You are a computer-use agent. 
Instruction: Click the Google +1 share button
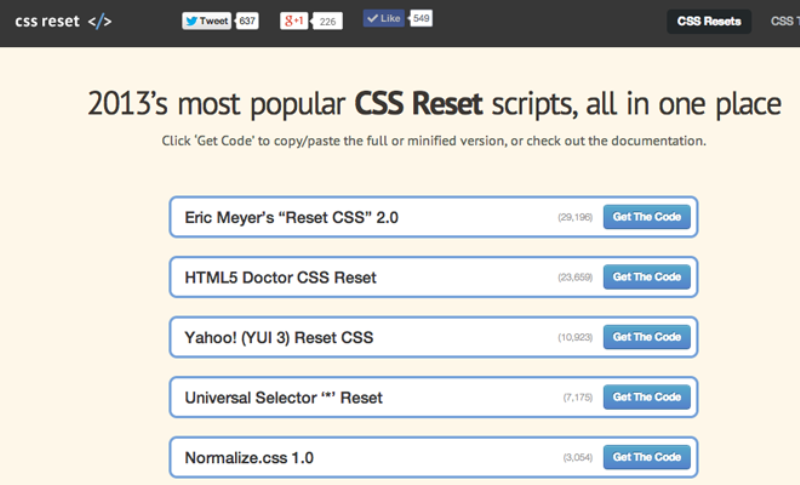click(294, 20)
